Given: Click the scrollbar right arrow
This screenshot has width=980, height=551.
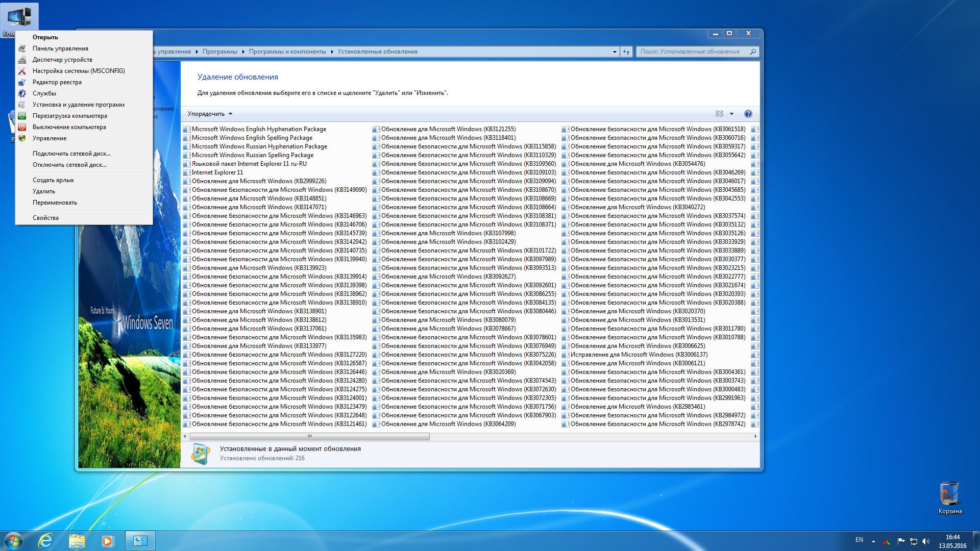Looking at the screenshot, I should pyautogui.click(x=755, y=436).
